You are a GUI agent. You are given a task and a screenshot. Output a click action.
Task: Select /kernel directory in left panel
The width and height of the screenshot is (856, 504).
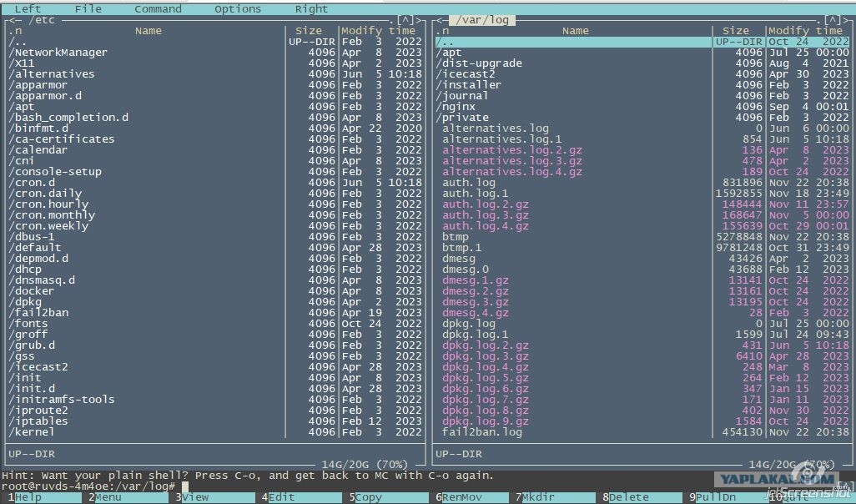tap(215, 432)
